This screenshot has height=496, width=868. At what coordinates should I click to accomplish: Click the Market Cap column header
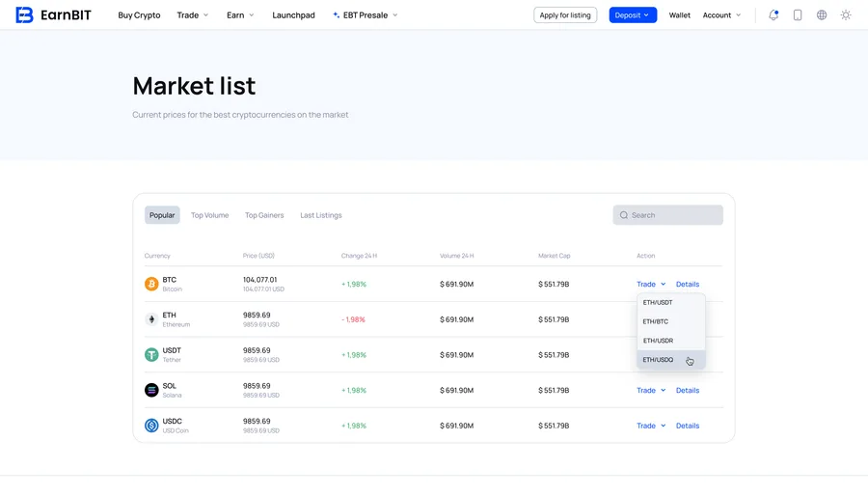tap(555, 256)
